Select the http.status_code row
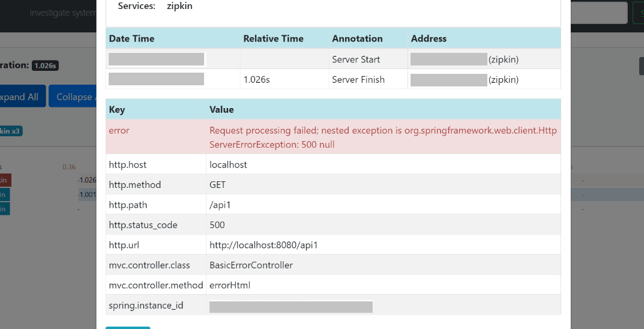The image size is (644, 329). tap(333, 225)
